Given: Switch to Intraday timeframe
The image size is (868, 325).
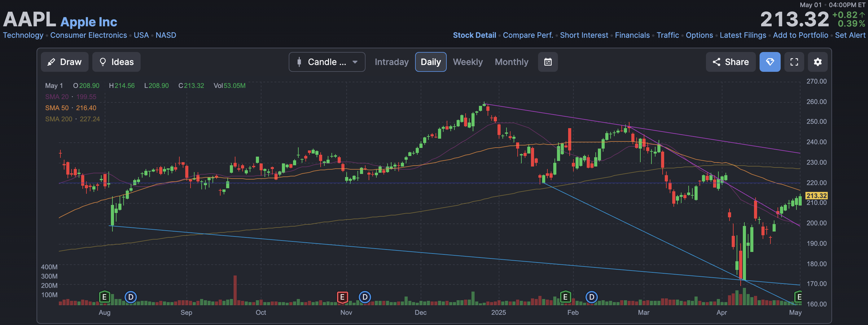Looking at the screenshot, I should click(392, 62).
